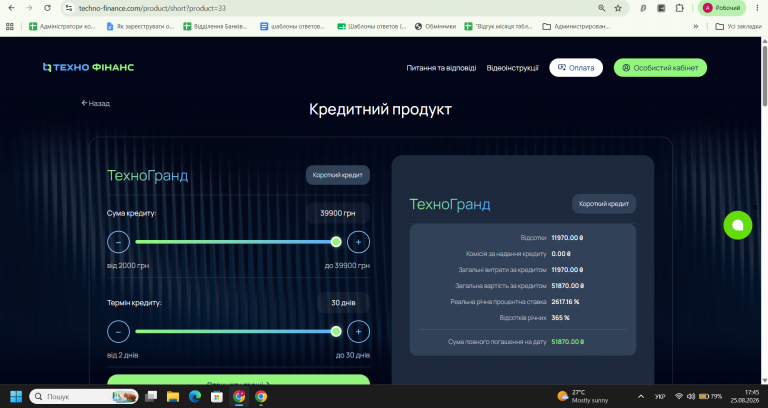The height and width of the screenshot is (408, 768).
Task: Go back via the Назад link
Action: click(x=96, y=103)
